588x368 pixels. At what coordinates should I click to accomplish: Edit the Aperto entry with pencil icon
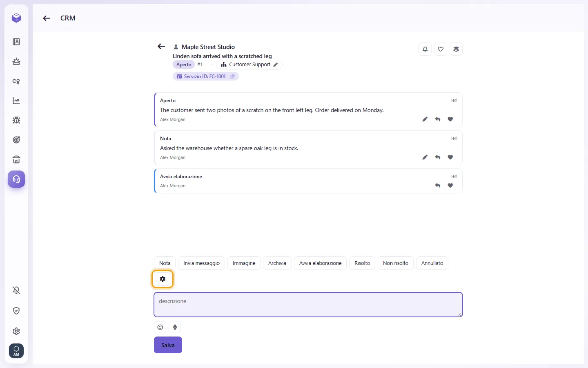point(425,119)
